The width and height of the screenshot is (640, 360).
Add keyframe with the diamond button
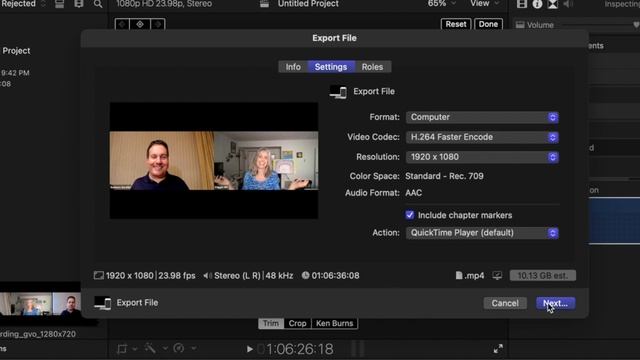click(x=140, y=24)
